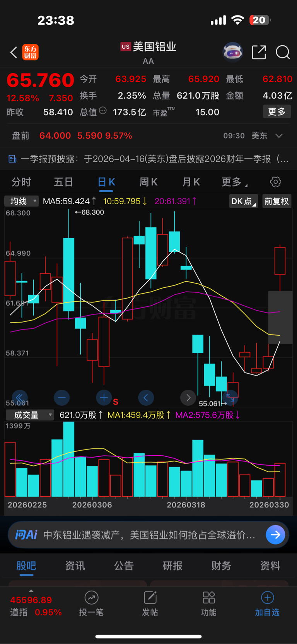The height and width of the screenshot is (644, 297).
Task: Select the 周K tab
Action: [148, 182]
